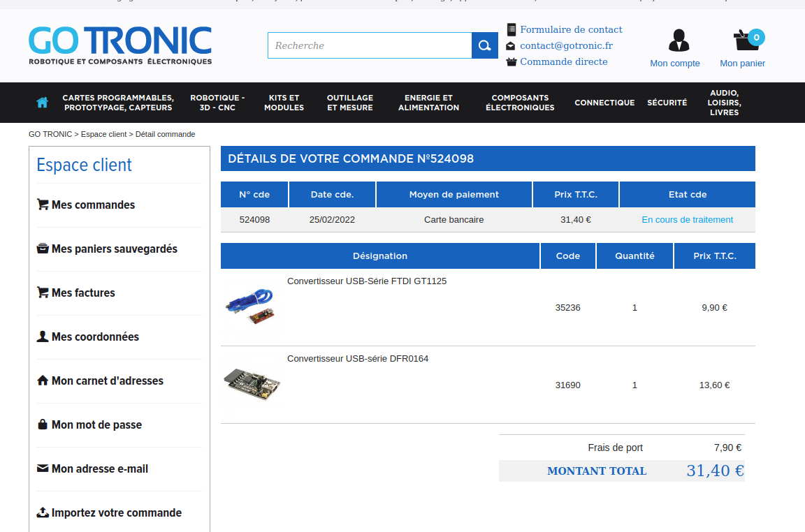Click the Commande directe basket icon
This screenshot has height=532, width=805.
[512, 62]
